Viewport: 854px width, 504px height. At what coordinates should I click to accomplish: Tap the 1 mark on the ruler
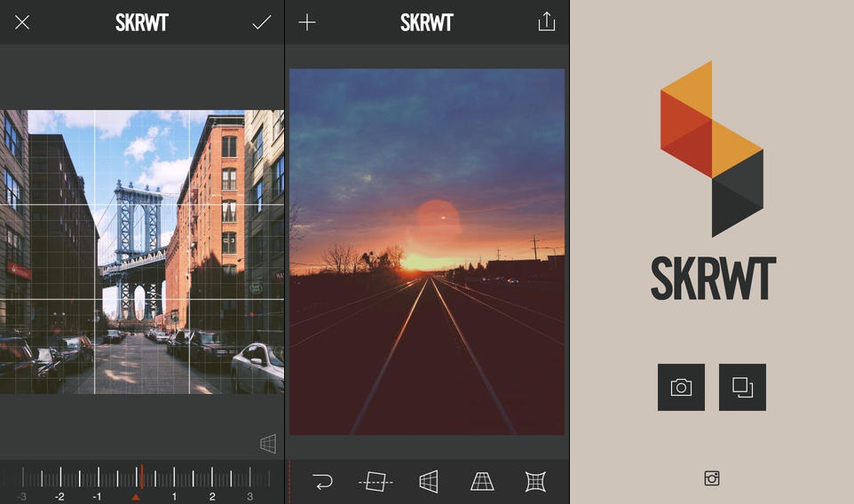click(x=174, y=496)
